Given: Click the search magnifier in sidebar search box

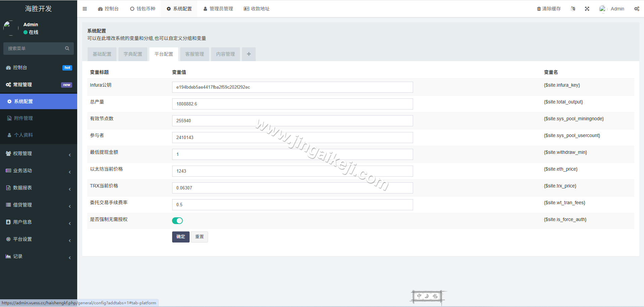Looking at the screenshot, I should (x=67, y=48).
